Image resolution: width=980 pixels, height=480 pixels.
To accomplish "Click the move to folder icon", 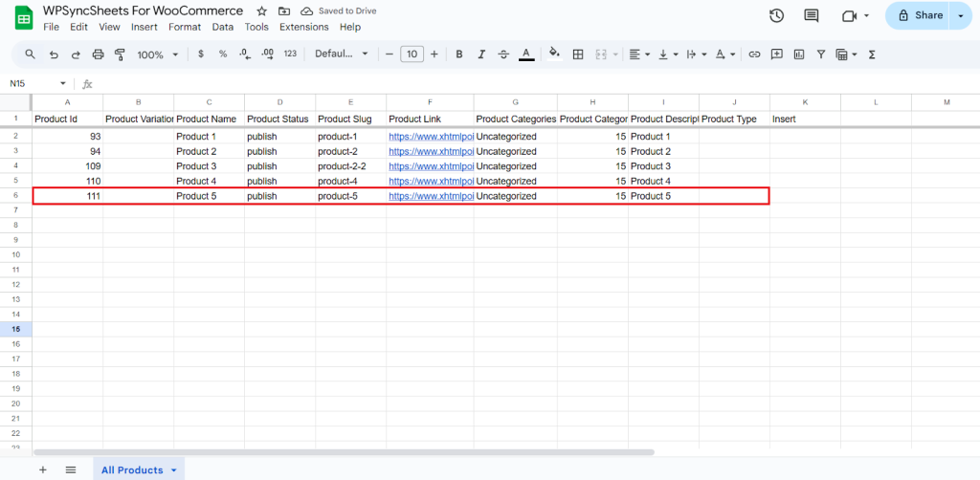I will tap(284, 11).
